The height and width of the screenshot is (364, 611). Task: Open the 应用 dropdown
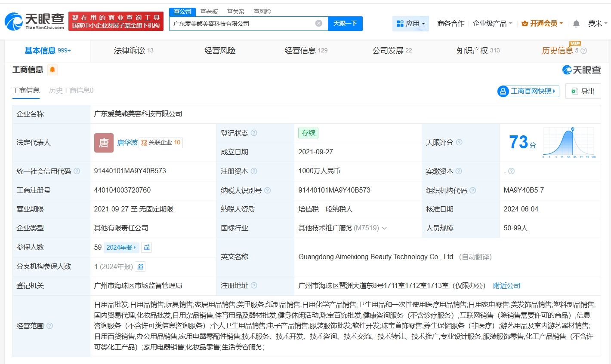[410, 23]
